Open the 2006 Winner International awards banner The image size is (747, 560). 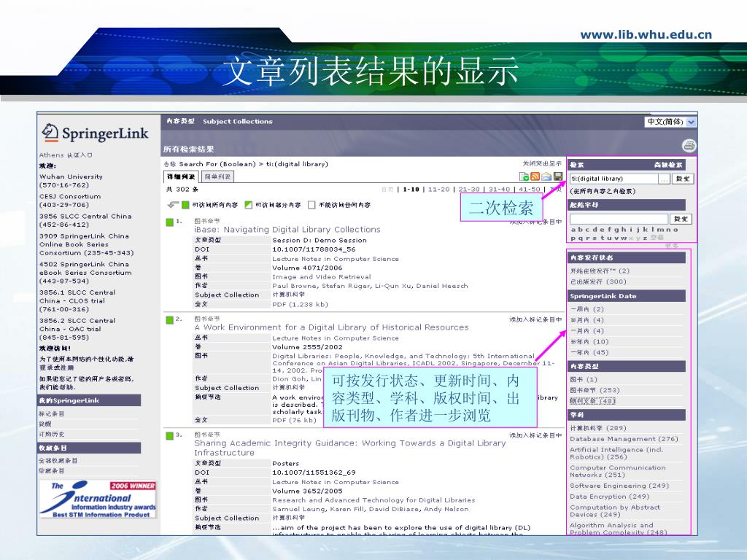98,499
